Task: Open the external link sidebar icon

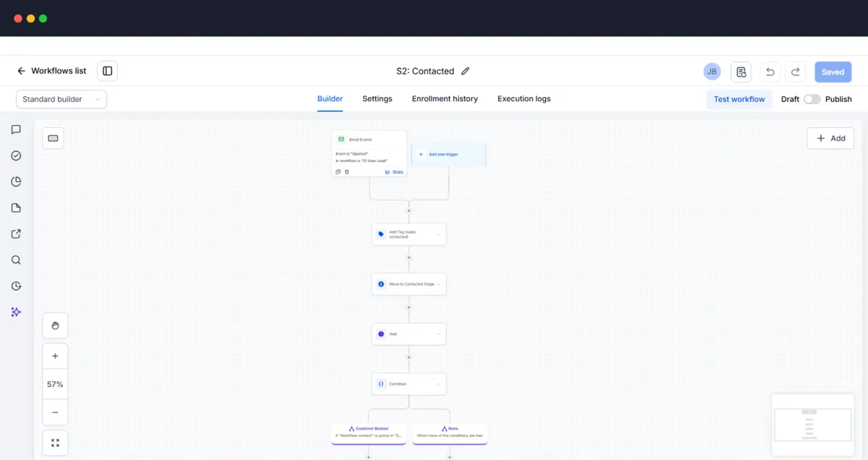Action: pos(16,234)
